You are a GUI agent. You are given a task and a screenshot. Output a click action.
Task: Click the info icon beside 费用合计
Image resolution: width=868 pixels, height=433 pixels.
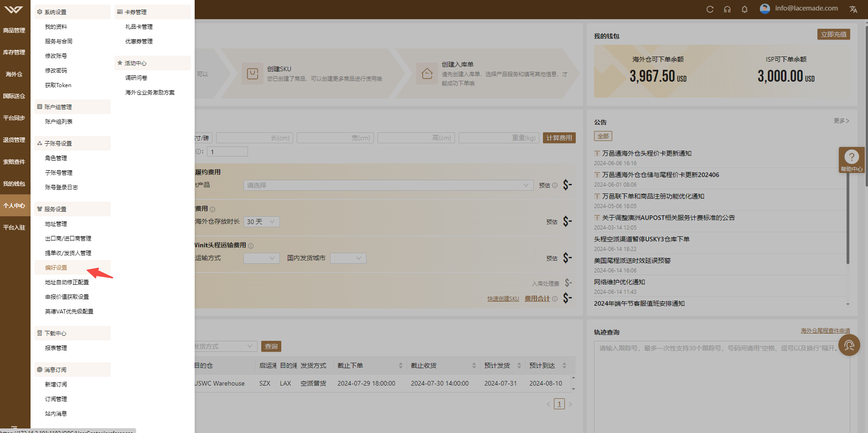pyautogui.click(x=555, y=299)
